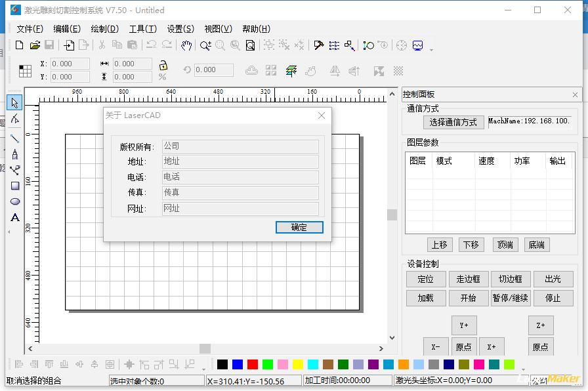588x391 pixels.
Task: Click the grid array icon near X field
Action: pos(25,71)
